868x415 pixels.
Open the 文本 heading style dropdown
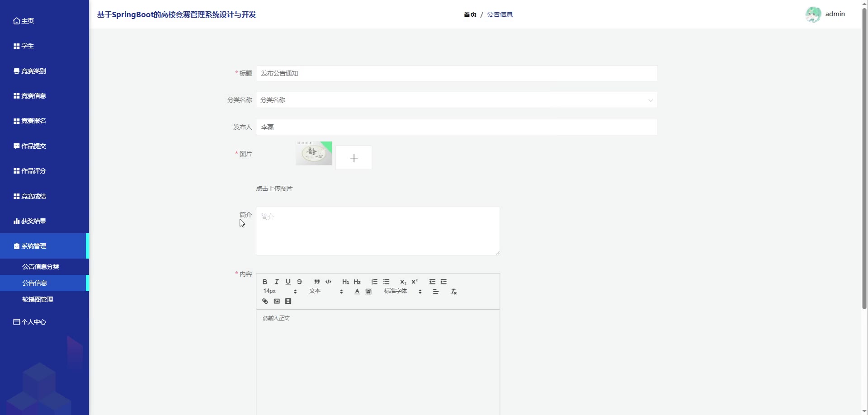(x=326, y=291)
